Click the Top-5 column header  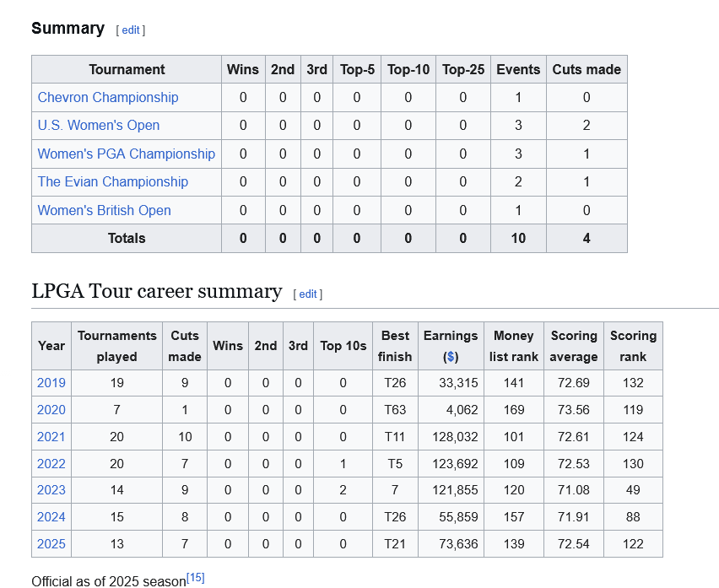click(357, 70)
